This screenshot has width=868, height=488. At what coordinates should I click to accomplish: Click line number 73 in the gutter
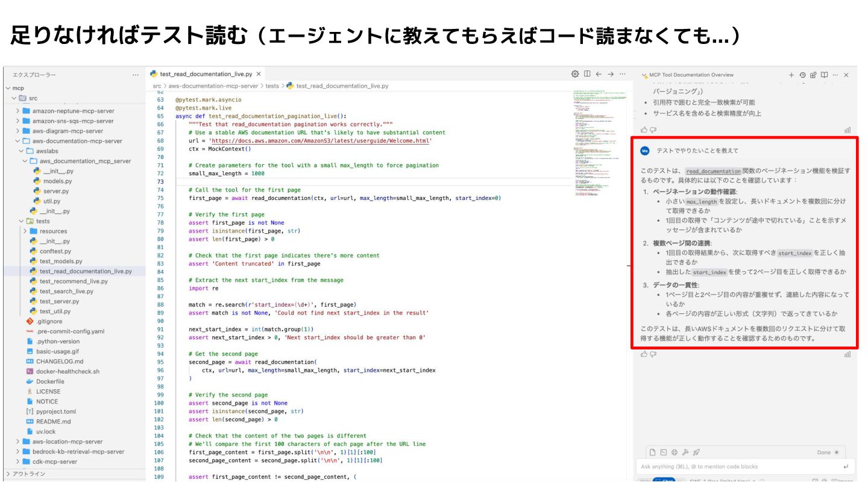point(160,181)
